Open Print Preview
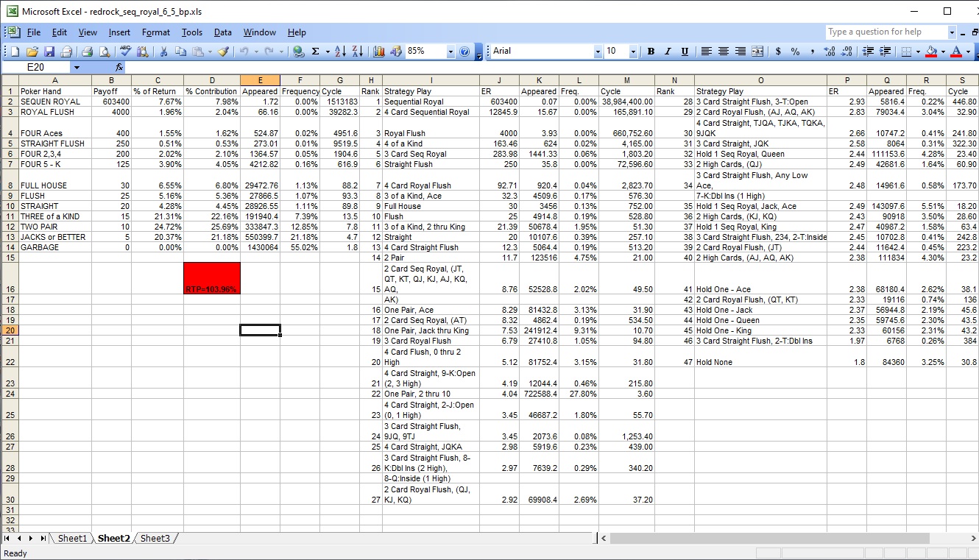 (105, 52)
